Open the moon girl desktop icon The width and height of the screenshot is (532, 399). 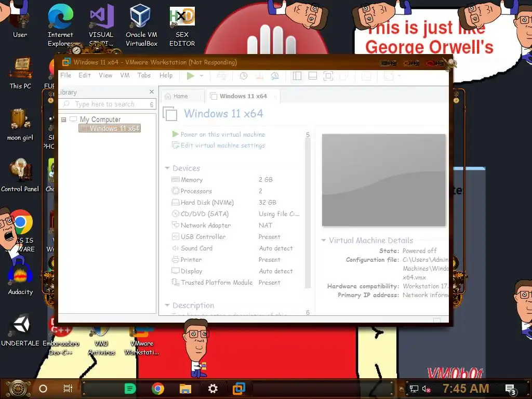[x=20, y=125]
